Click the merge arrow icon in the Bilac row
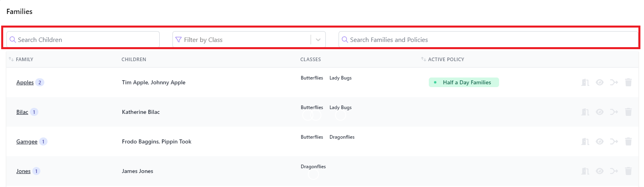 tap(614, 112)
